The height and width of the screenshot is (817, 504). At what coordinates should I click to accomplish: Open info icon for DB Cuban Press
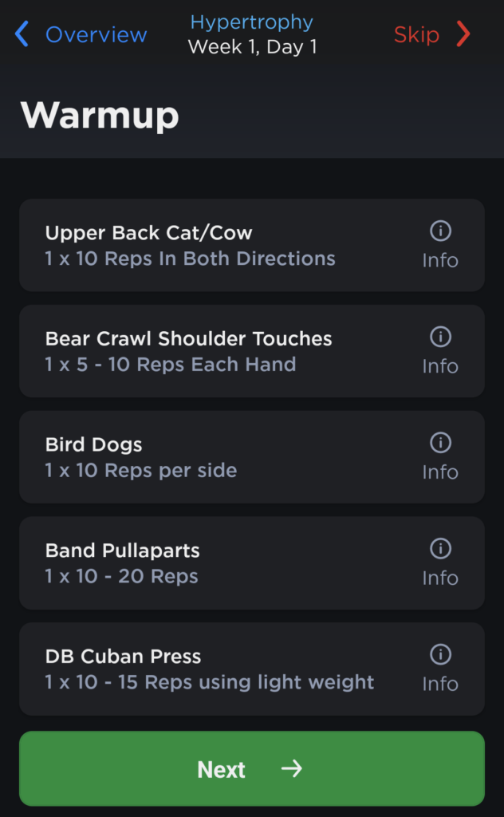click(x=440, y=655)
